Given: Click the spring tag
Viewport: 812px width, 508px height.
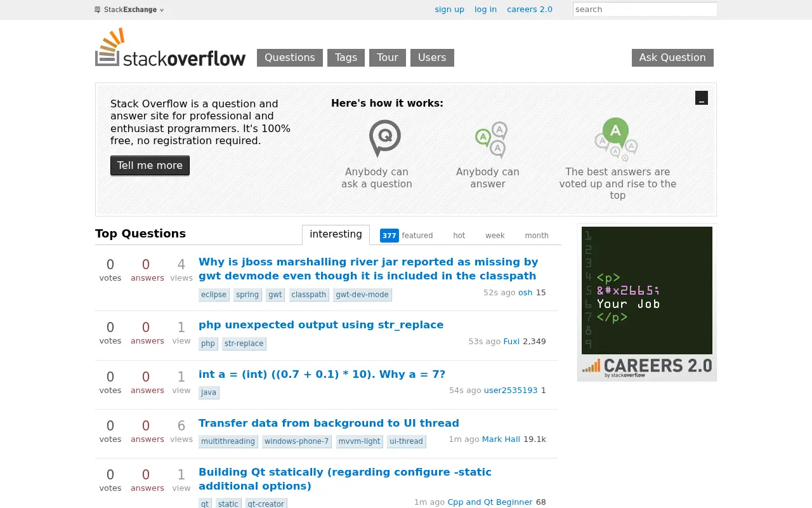Looking at the screenshot, I should click(x=247, y=295).
